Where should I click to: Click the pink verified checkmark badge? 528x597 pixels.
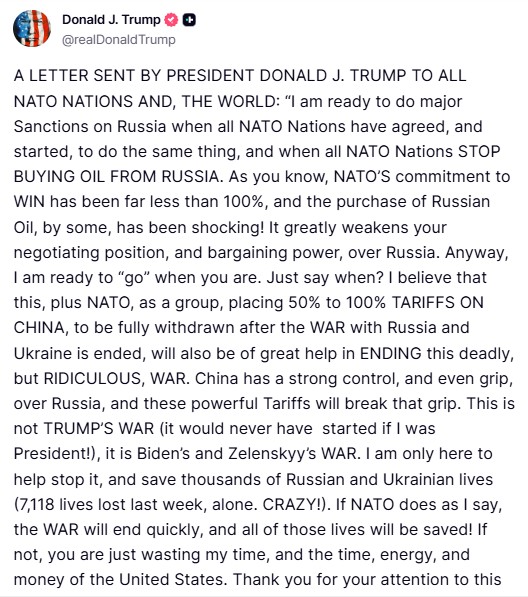171,20
